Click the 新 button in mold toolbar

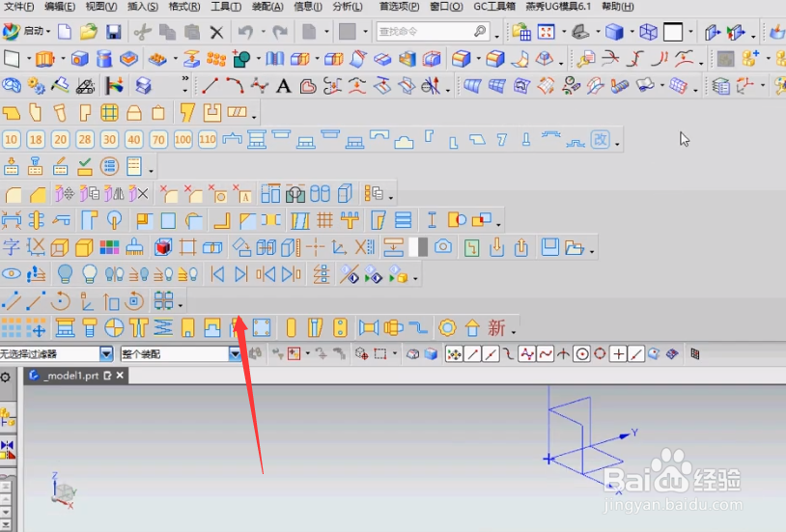pyautogui.click(x=496, y=328)
